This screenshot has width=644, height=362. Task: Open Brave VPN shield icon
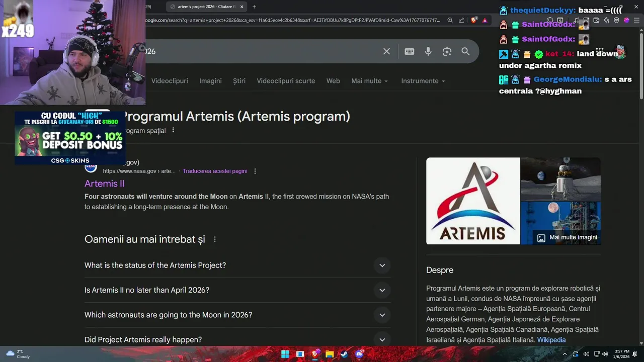tap(616, 20)
